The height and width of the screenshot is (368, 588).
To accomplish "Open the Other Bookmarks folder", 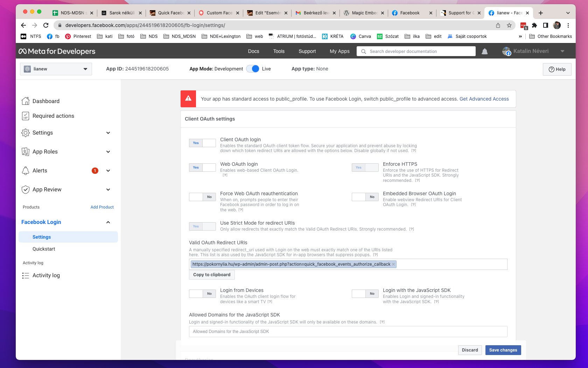I will [x=551, y=36].
